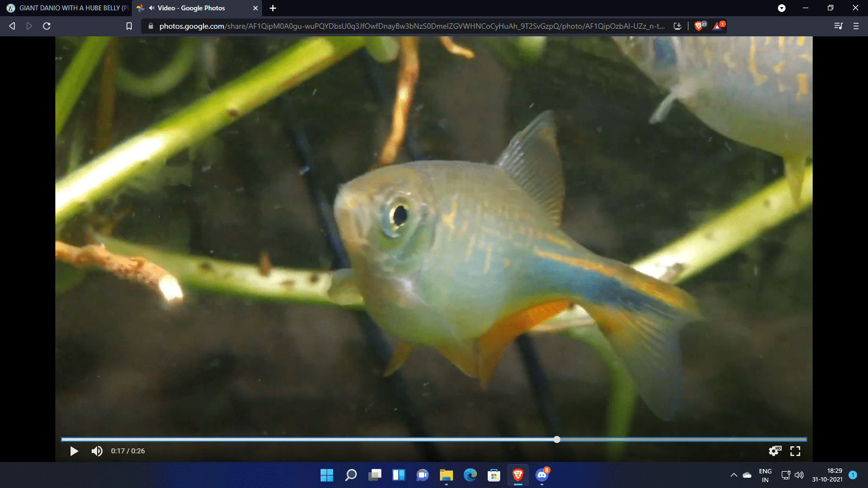The width and height of the screenshot is (868, 488).
Task: Open clock and date in taskbar
Action: [827, 475]
